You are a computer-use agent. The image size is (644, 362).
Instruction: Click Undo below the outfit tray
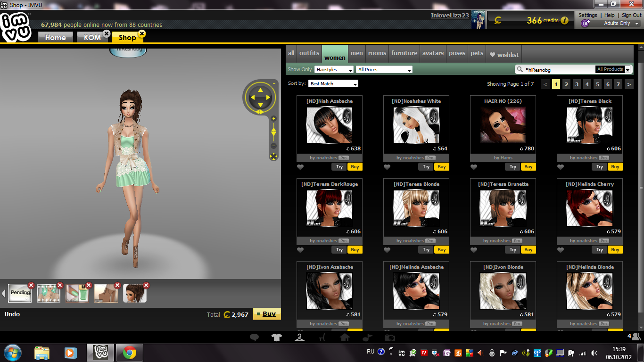[12, 314]
